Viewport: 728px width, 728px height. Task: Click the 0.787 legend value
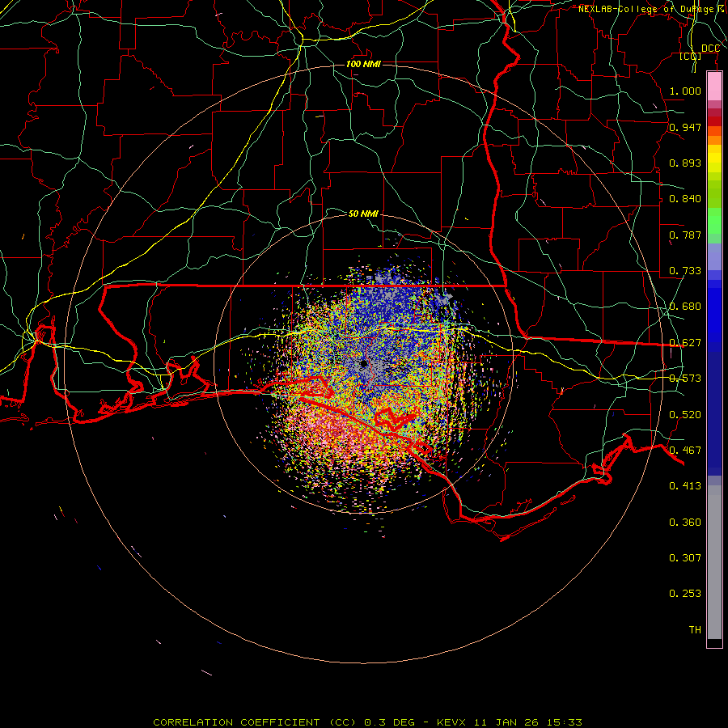685,235
